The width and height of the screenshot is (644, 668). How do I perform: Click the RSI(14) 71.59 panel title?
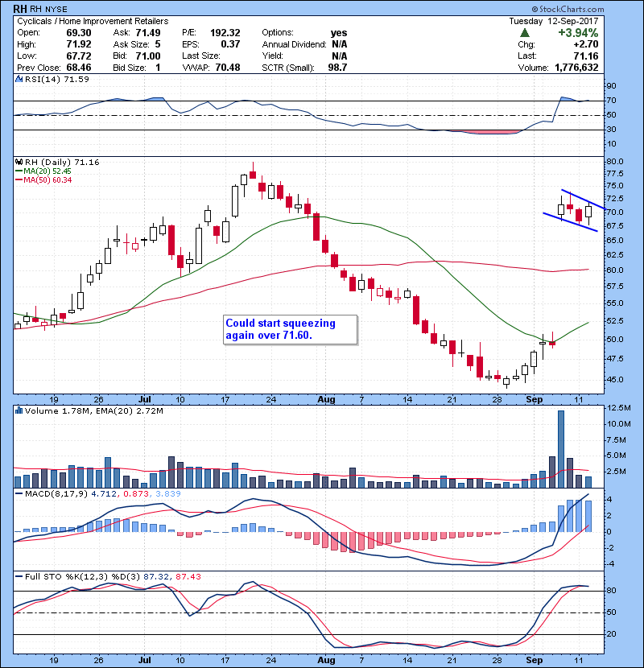click(x=56, y=79)
